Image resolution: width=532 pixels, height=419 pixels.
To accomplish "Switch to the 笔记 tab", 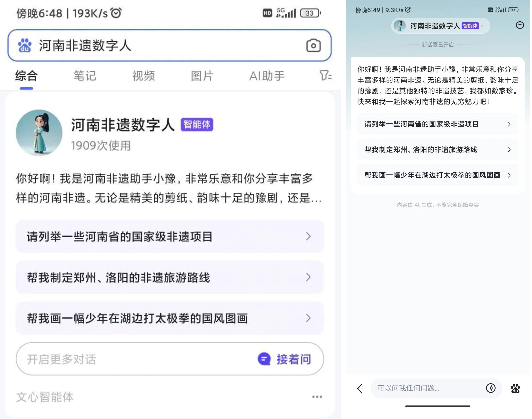I will tap(85, 76).
